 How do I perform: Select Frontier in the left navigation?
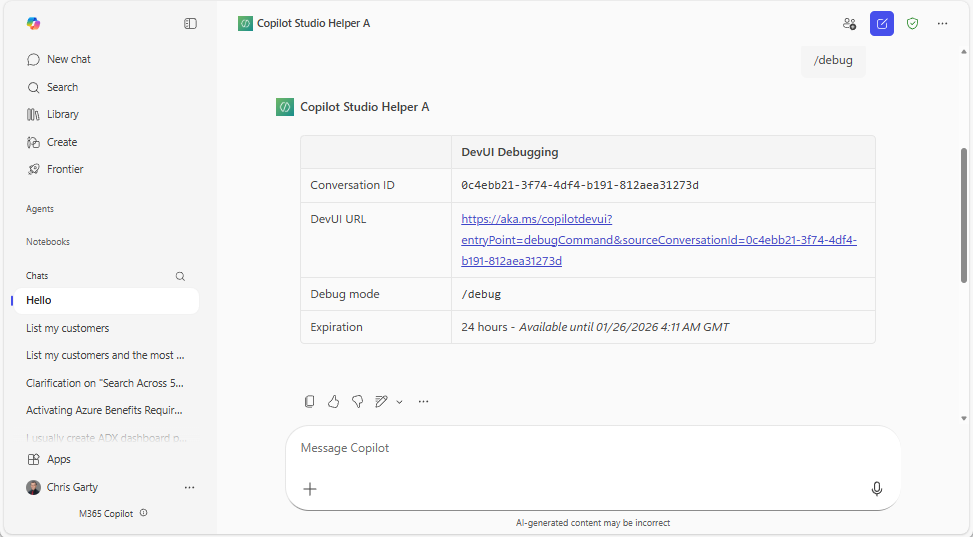pos(65,169)
